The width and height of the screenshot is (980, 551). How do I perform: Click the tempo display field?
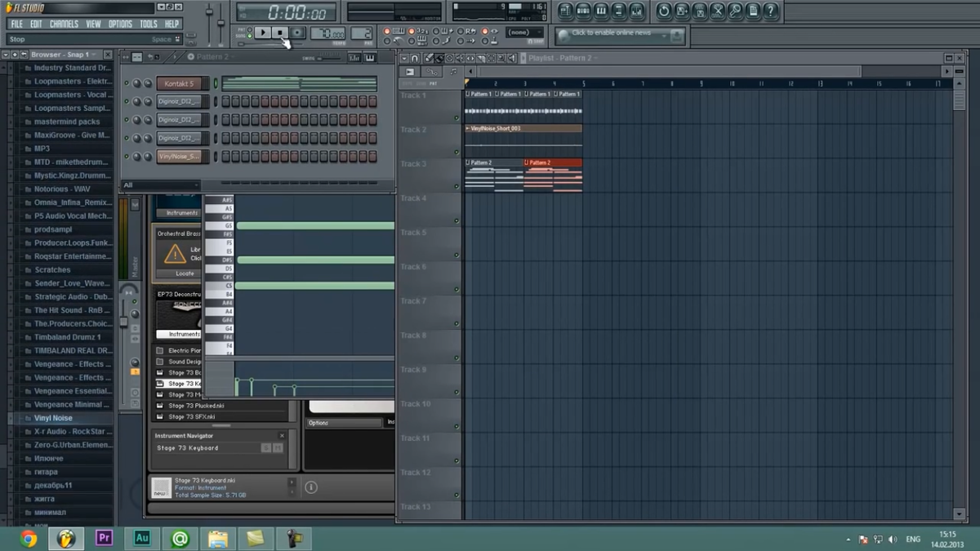[x=327, y=33]
